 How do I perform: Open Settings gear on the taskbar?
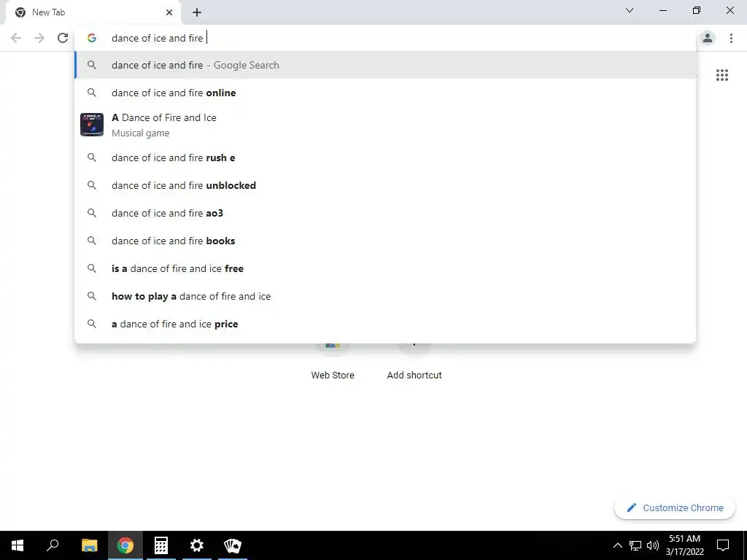coord(197,545)
